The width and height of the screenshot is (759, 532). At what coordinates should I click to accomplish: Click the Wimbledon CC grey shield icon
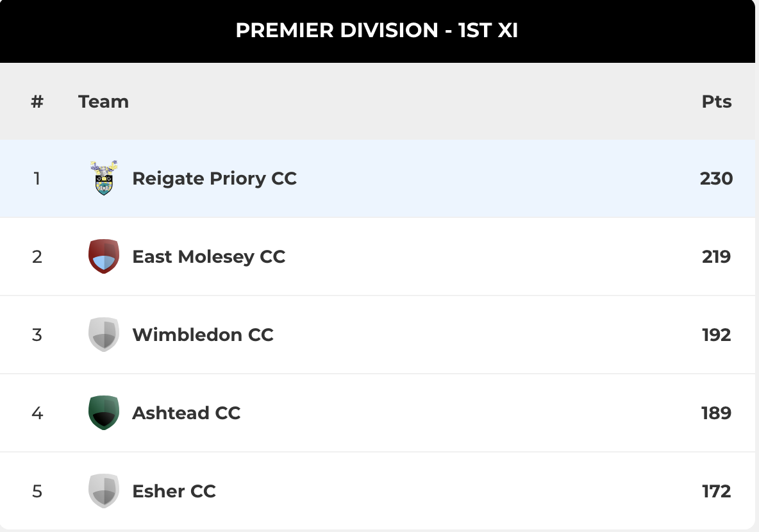104,335
